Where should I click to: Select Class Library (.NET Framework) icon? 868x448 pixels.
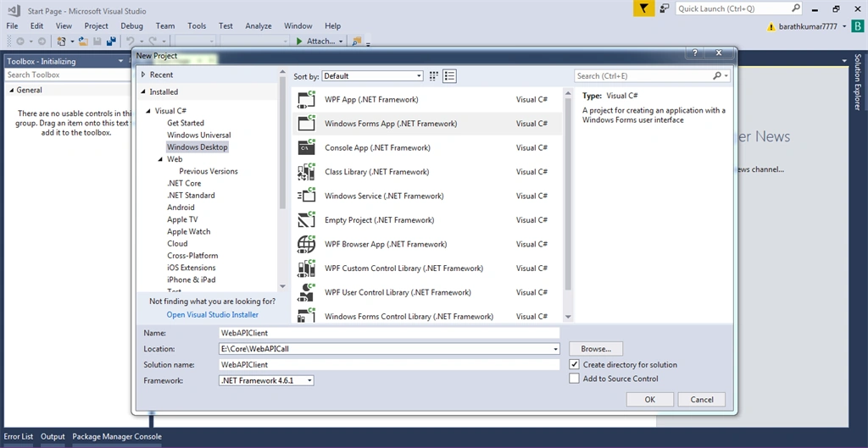pos(306,172)
